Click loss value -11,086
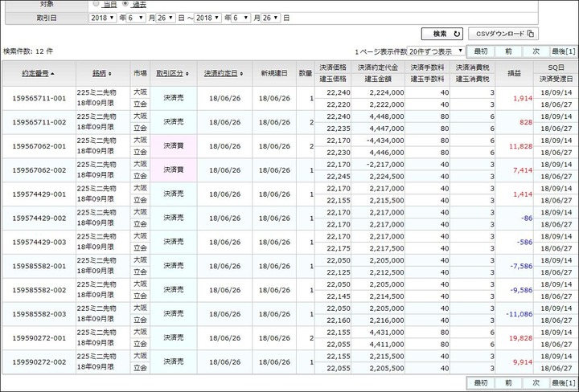This screenshot has width=579, height=392. [519, 314]
